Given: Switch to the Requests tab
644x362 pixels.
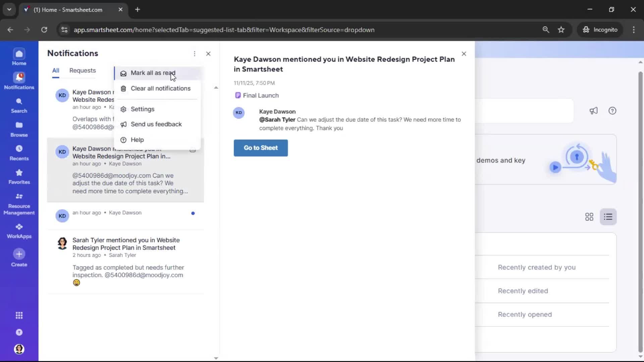Looking at the screenshot, I should 82,70.
